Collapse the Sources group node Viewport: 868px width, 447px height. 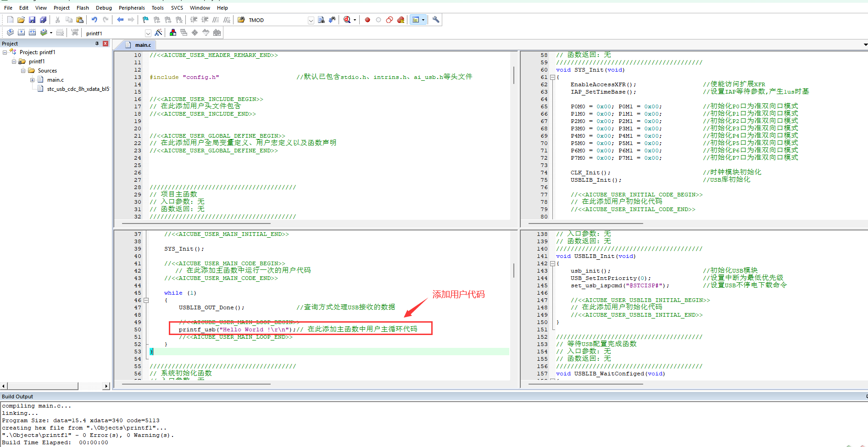(x=23, y=71)
